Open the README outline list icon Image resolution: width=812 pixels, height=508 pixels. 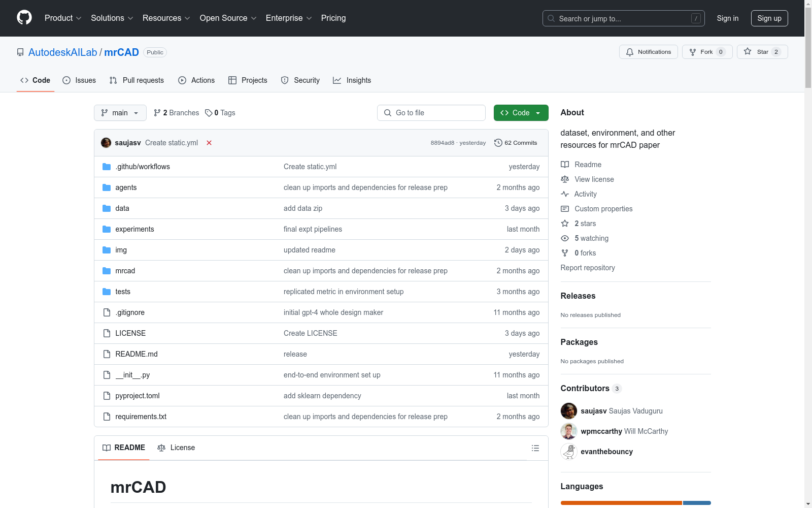point(535,448)
